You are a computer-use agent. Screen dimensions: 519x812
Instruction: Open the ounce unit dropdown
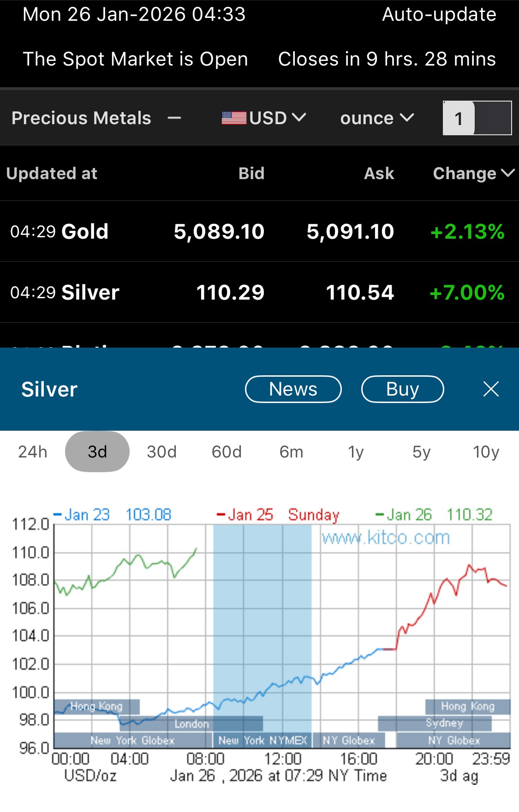coord(376,118)
